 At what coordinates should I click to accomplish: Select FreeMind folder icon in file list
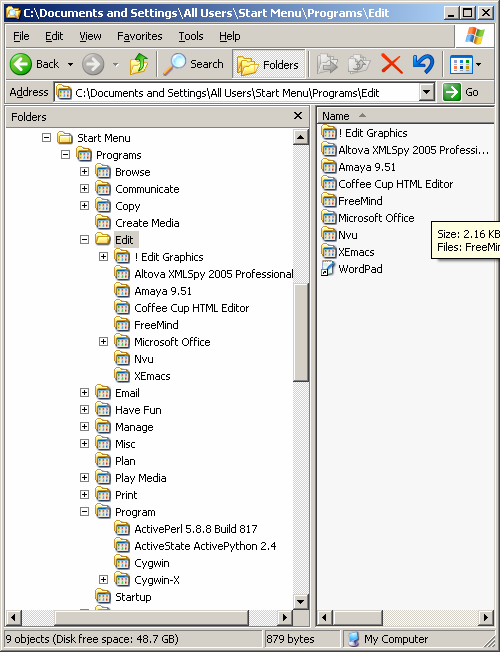[329, 201]
